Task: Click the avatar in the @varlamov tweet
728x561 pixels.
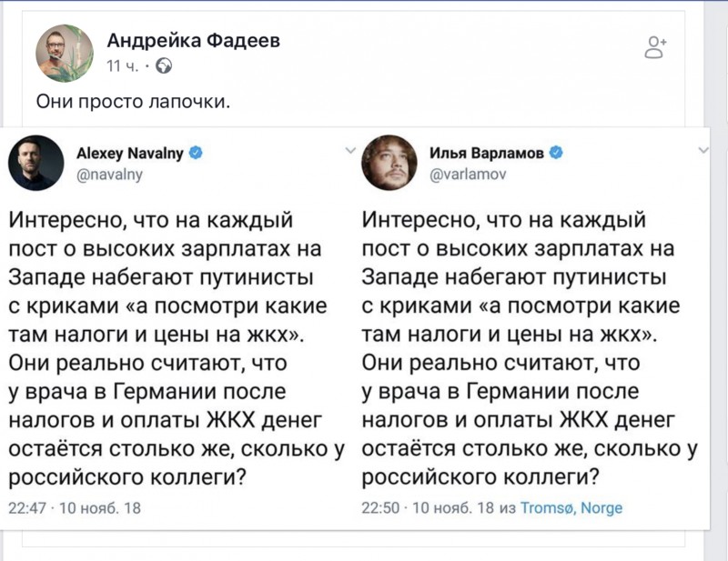Action: pyautogui.click(x=390, y=163)
